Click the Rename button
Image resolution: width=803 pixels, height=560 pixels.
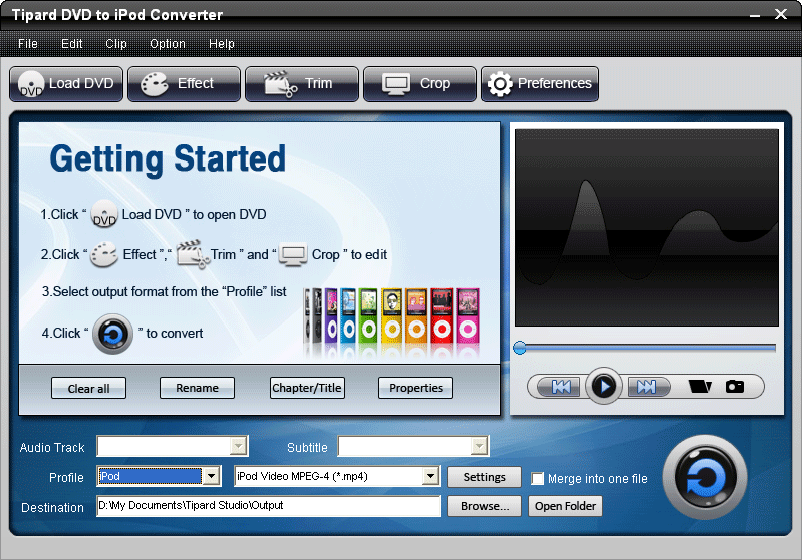(197, 388)
